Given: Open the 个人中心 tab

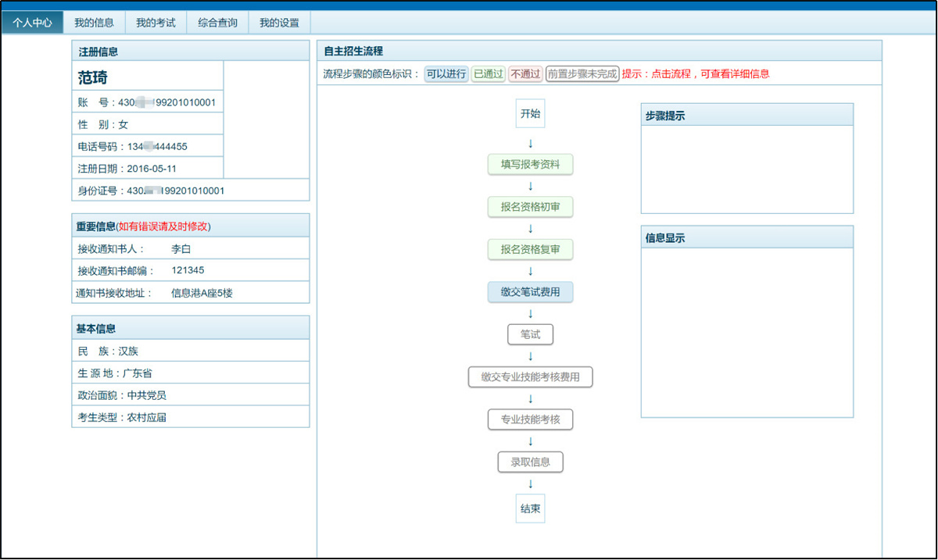Looking at the screenshot, I should coord(32,23).
